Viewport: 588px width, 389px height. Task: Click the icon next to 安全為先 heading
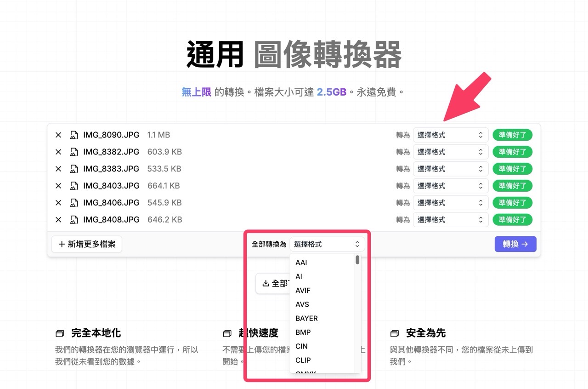coord(394,333)
